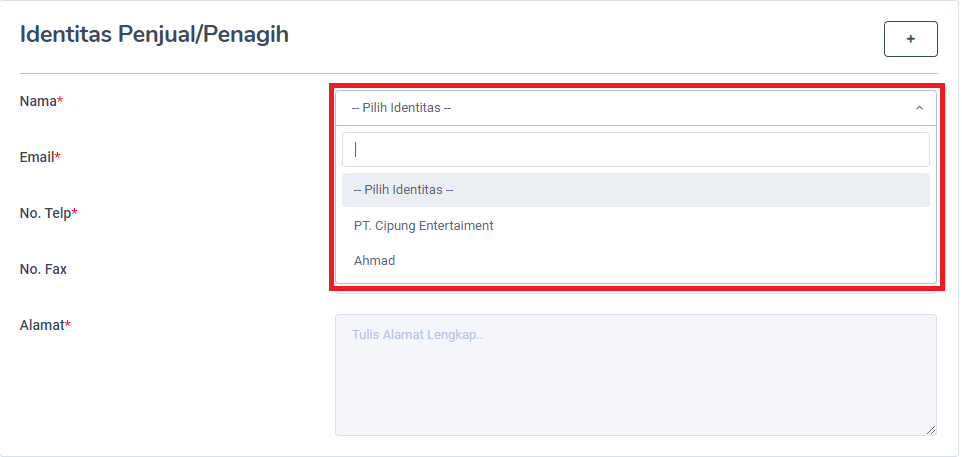Image resolution: width=962 pixels, height=457 pixels.
Task: Click the No. Telp field label
Action: point(45,213)
